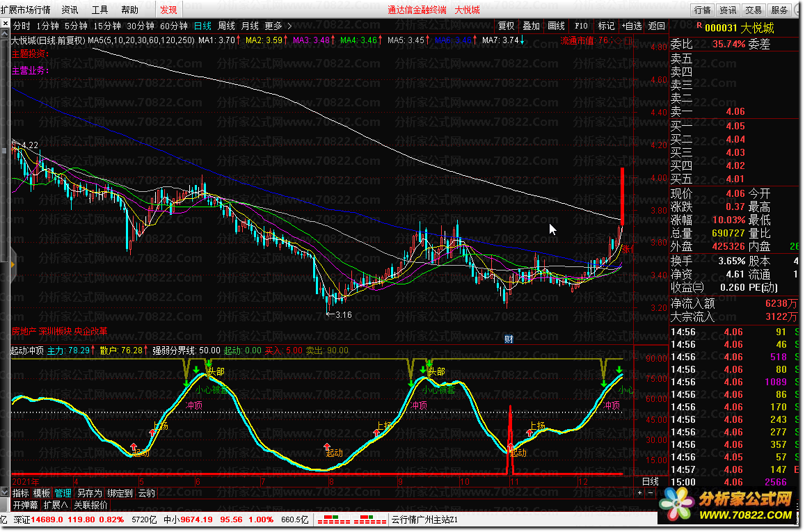805x532 pixels.
Task: Click the 叠加 overlay button
Action: pos(532,26)
